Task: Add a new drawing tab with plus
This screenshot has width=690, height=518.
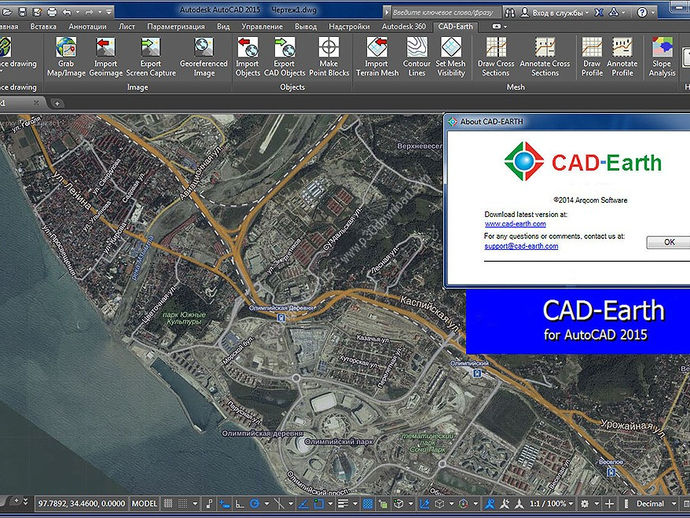Action: [x=57, y=103]
